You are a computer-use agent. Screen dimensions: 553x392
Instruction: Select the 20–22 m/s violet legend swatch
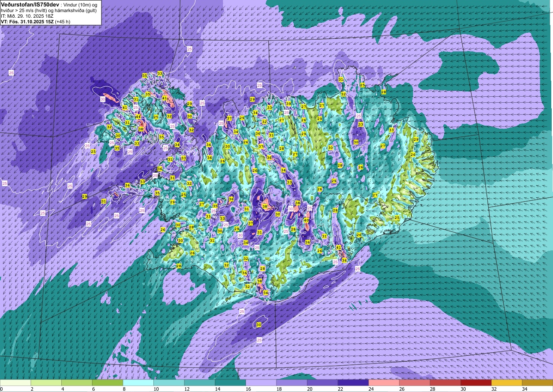(x=322, y=383)
